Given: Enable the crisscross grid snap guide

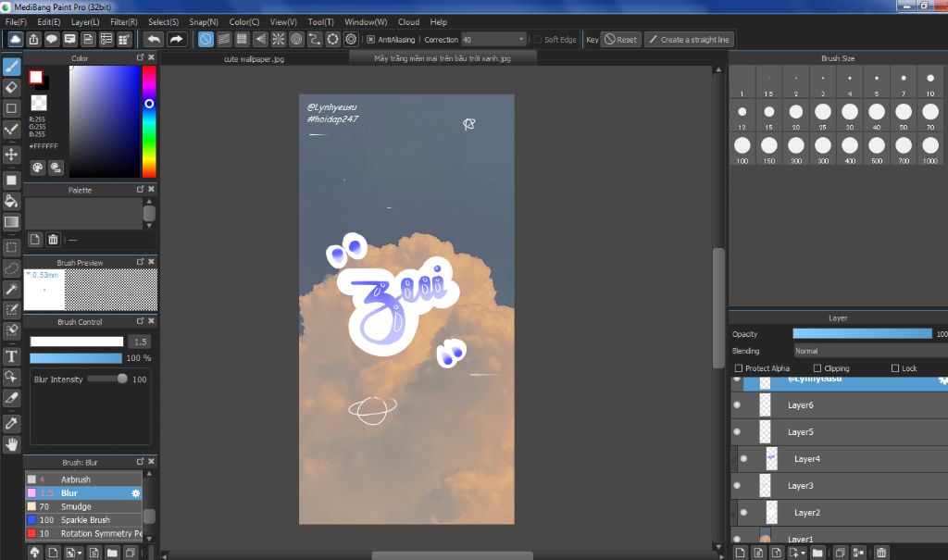Looking at the screenshot, I should coord(242,39).
